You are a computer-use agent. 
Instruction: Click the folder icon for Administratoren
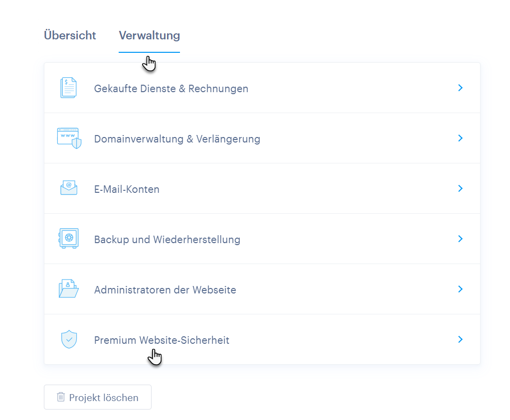[x=68, y=289]
